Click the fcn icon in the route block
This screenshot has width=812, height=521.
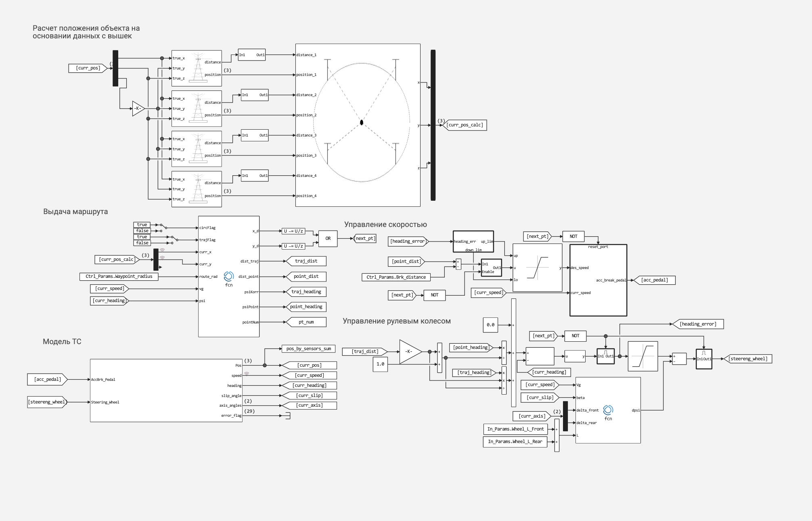click(229, 276)
